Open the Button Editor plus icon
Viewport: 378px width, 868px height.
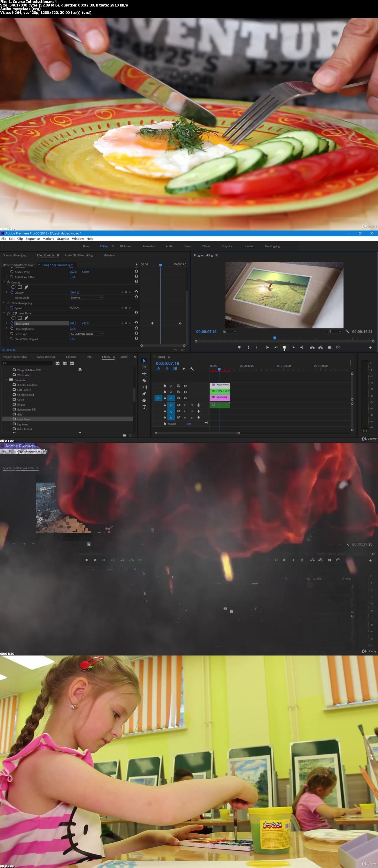[370, 347]
